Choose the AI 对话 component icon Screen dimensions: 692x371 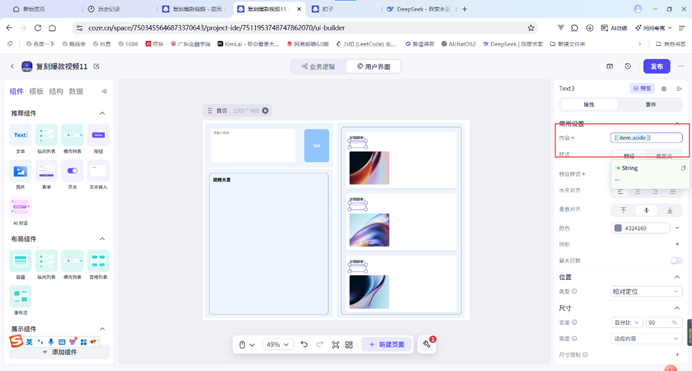20,206
